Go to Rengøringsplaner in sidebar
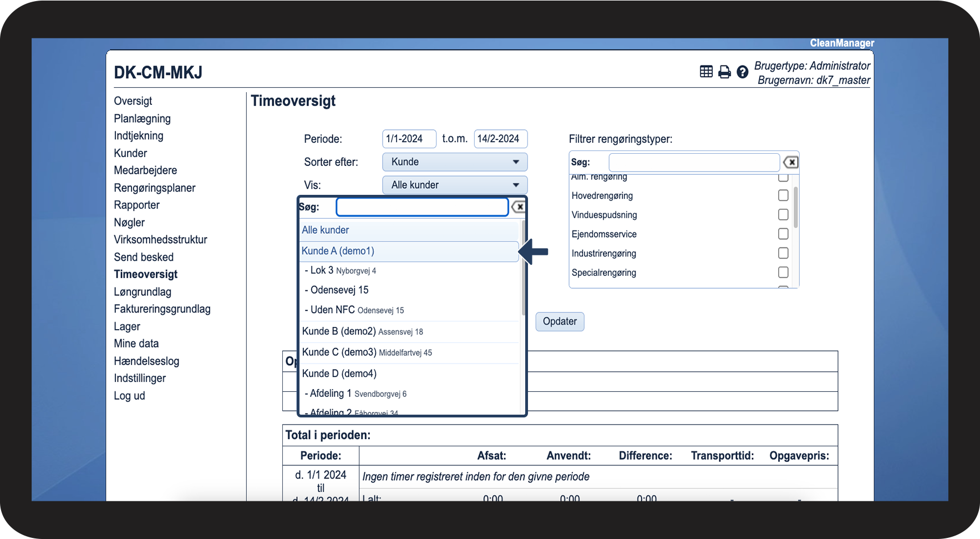Image resolution: width=980 pixels, height=539 pixels. tap(155, 188)
